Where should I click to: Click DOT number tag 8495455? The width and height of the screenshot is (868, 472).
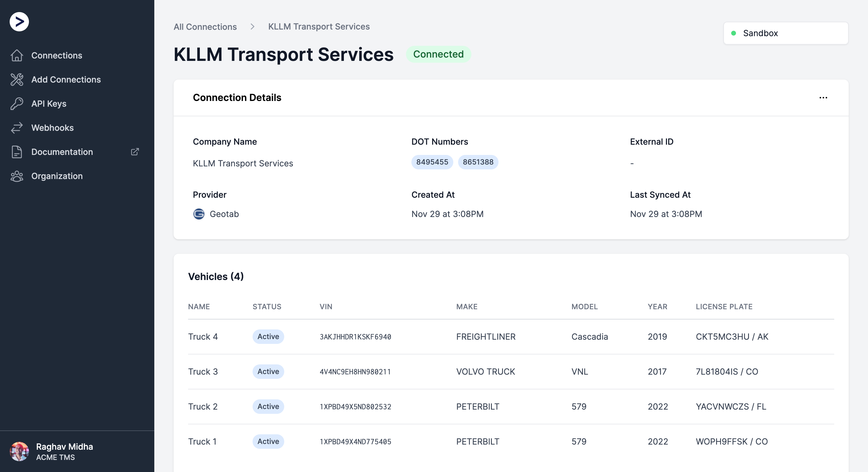pos(432,162)
